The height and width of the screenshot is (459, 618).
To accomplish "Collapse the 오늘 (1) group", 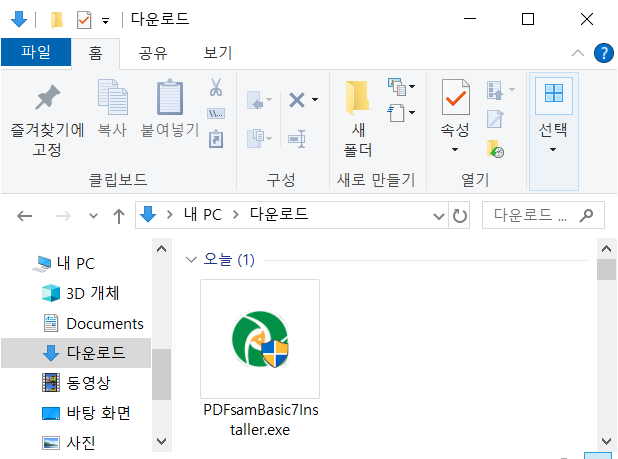I will point(191,260).
